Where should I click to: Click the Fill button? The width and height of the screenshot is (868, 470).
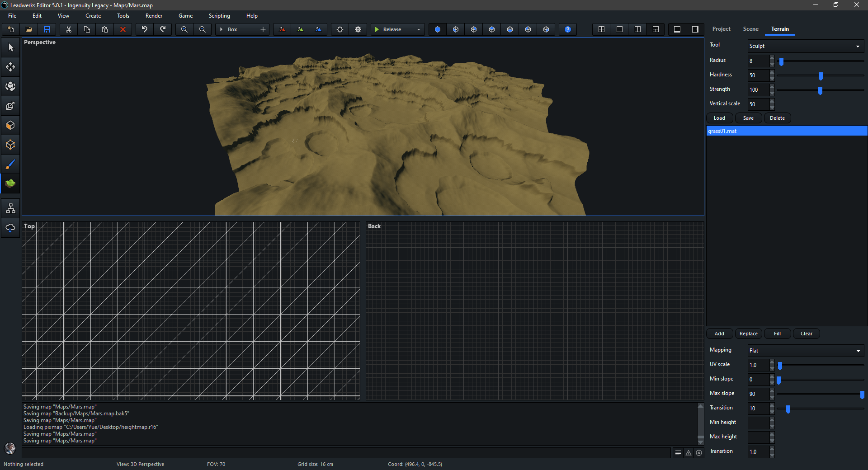[777, 334]
